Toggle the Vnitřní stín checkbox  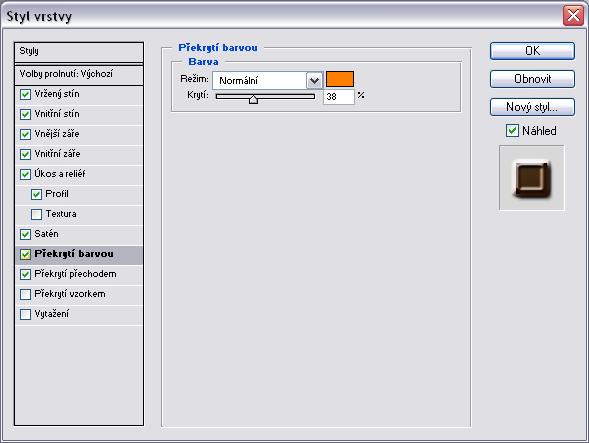(x=25, y=114)
